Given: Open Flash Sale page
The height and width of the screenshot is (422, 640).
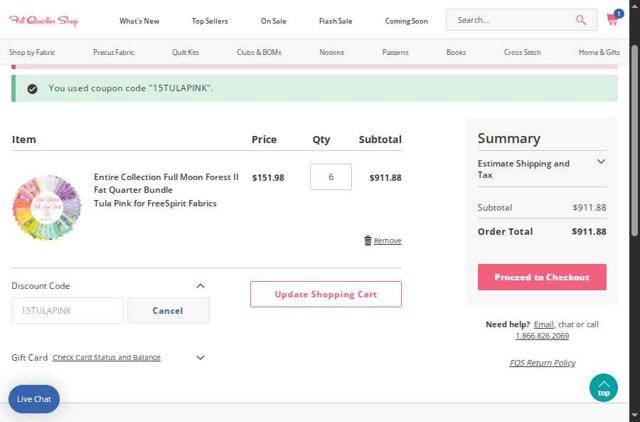Looking at the screenshot, I should pos(336,21).
